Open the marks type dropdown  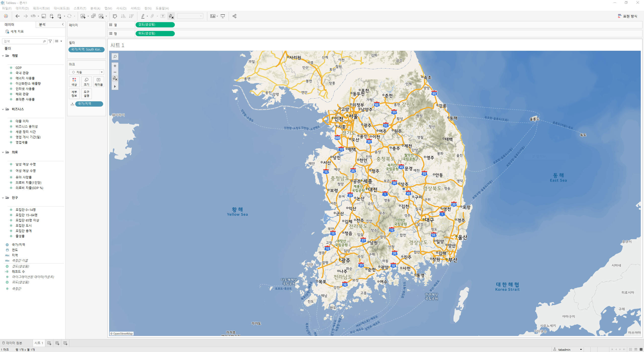(86, 72)
